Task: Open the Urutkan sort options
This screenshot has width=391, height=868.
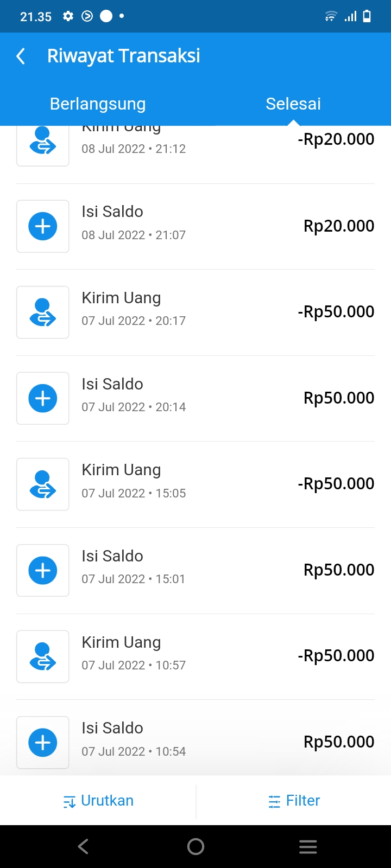Action: 98,801
